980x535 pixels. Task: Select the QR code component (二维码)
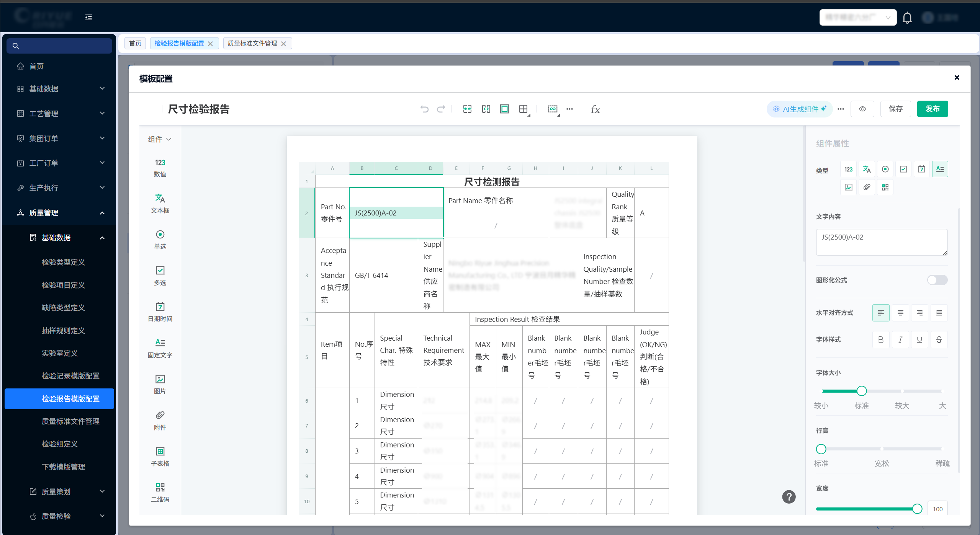[160, 492]
